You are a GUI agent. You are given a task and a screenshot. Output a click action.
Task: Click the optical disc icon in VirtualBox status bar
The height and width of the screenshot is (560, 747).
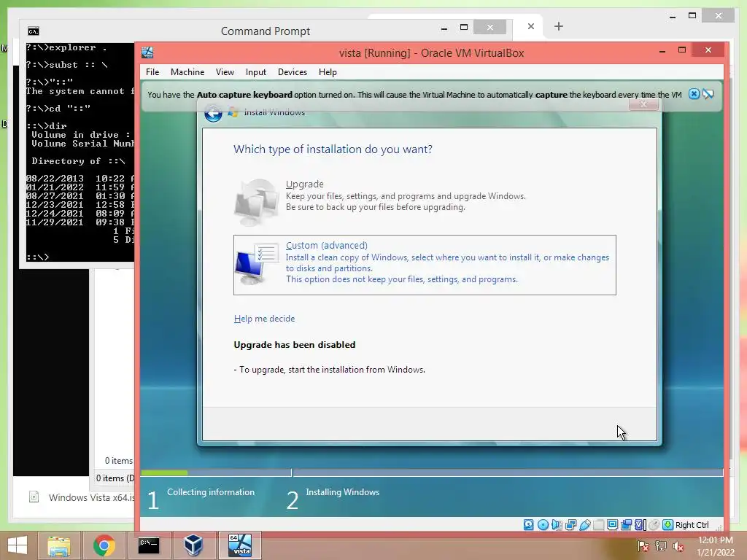(x=543, y=525)
